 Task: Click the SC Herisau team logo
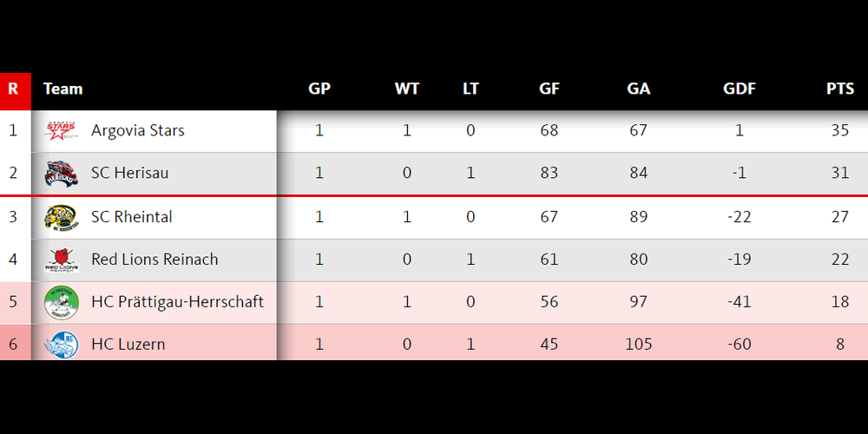pos(62,174)
